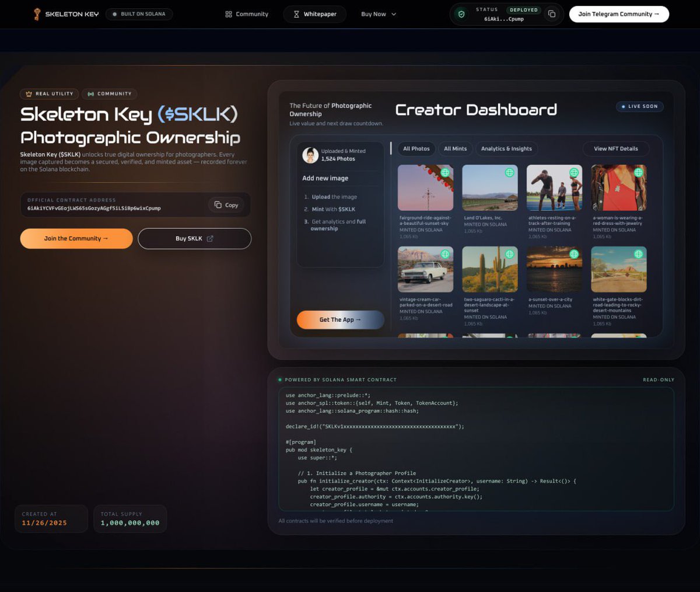Click the globe badge on athletes resting photo
Screen dimensions: 700x592
tap(574, 173)
